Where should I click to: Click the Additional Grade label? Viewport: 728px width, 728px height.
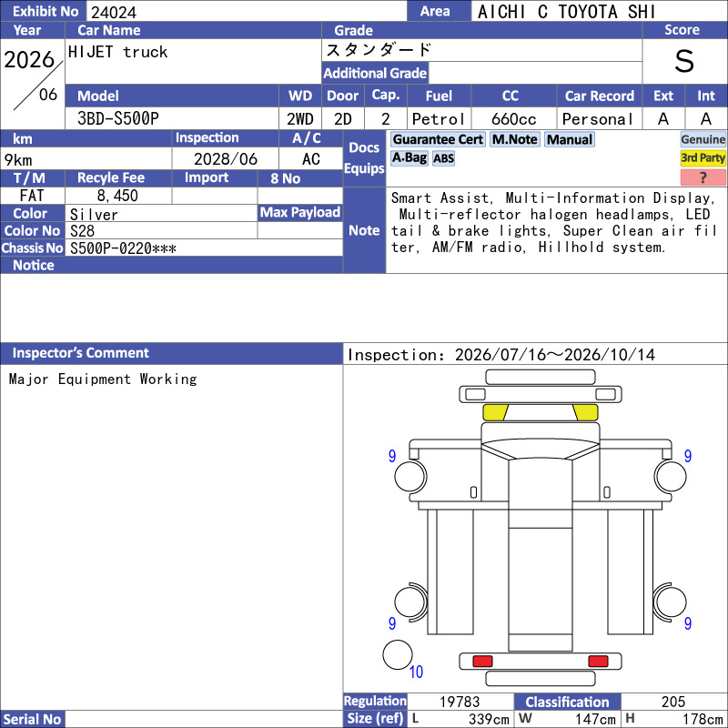[375, 74]
